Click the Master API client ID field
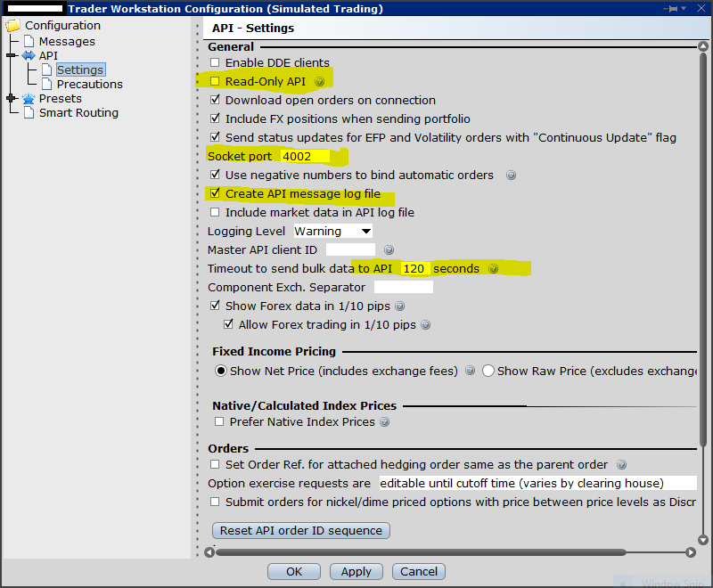The width and height of the screenshot is (713, 588). click(350, 250)
